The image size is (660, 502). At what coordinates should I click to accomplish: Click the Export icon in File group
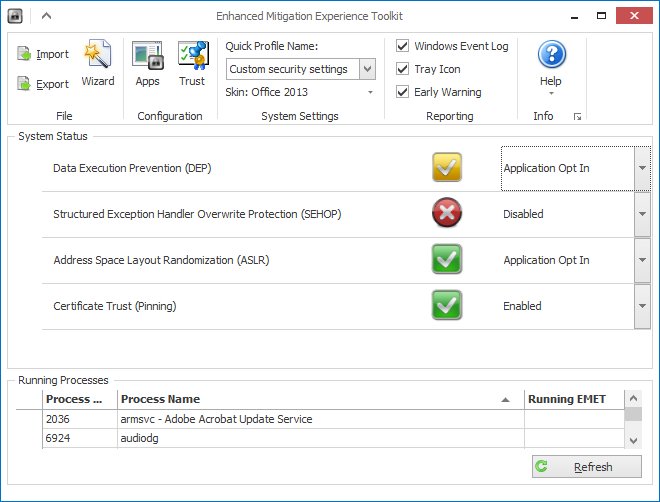pos(25,84)
